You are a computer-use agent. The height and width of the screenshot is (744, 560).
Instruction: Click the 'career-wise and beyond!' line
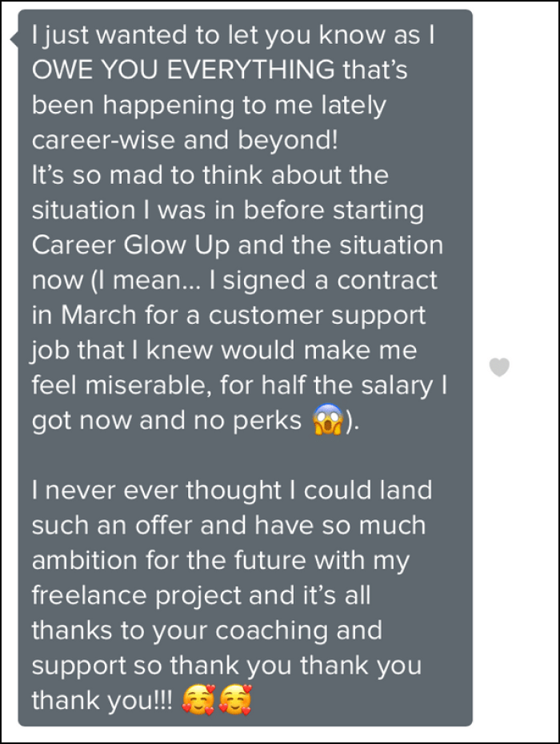pyautogui.click(x=184, y=140)
